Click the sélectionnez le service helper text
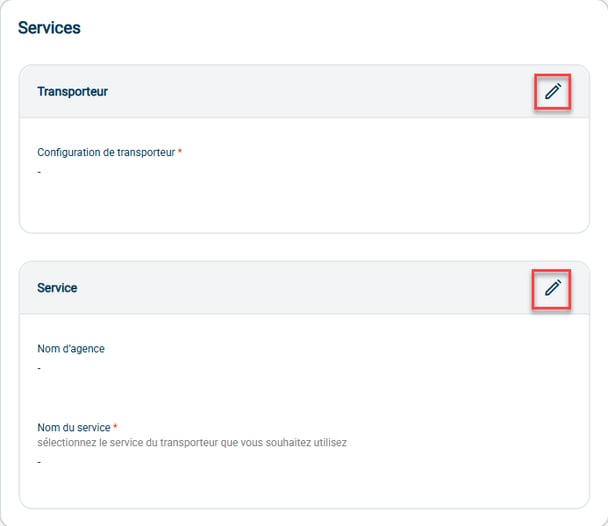This screenshot has width=608, height=526. click(x=192, y=443)
